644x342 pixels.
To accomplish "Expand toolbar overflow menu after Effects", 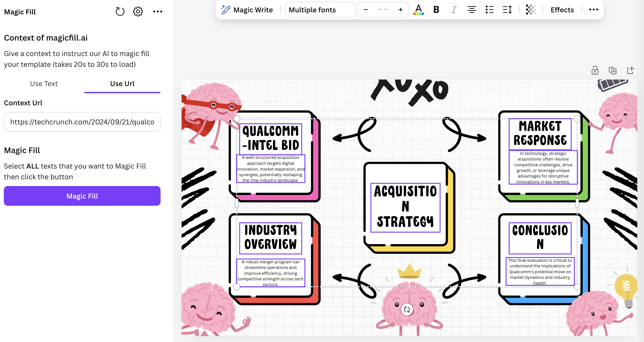I will pos(593,10).
